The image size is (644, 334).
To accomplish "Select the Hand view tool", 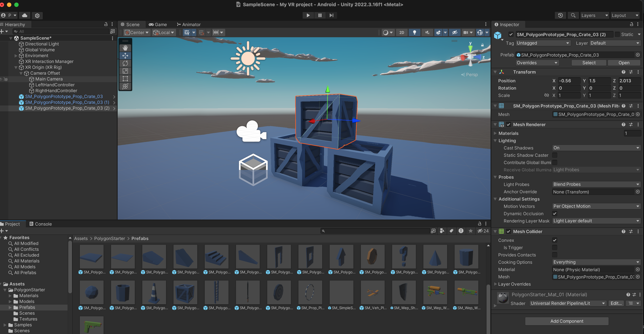I will click(125, 48).
